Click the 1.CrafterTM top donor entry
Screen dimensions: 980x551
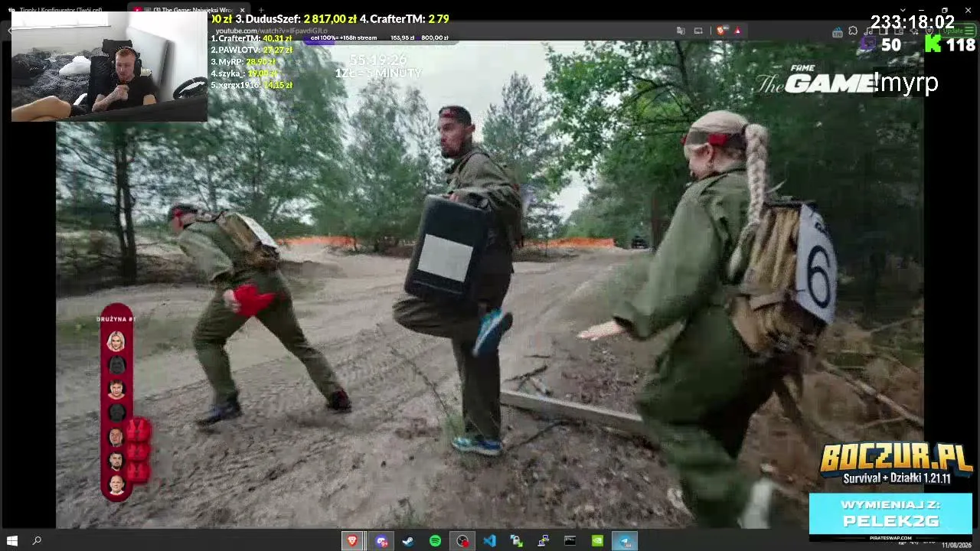pos(252,38)
